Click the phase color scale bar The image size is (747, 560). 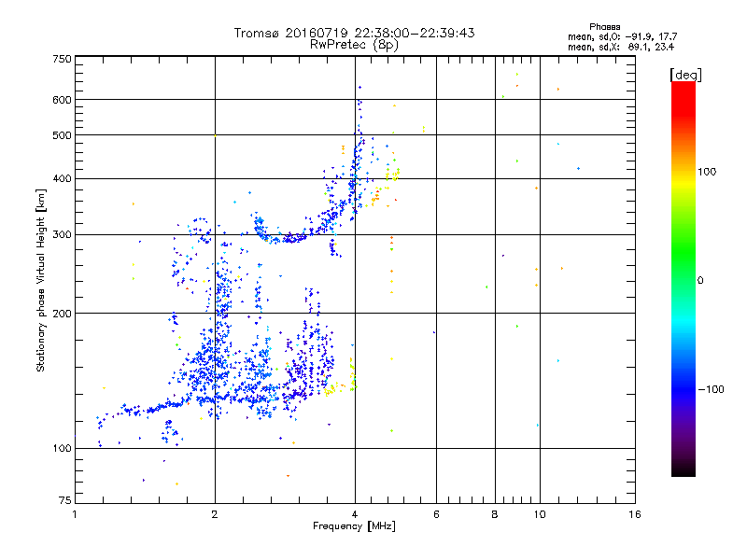click(x=684, y=279)
